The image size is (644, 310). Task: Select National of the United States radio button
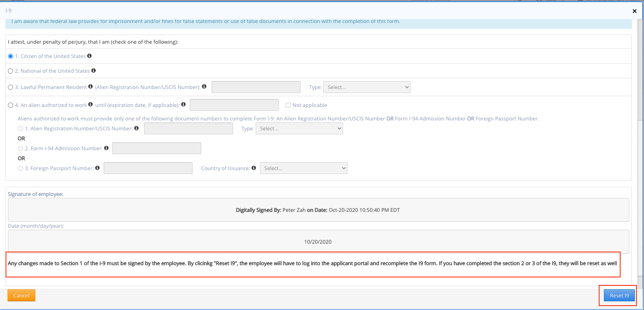coord(11,71)
